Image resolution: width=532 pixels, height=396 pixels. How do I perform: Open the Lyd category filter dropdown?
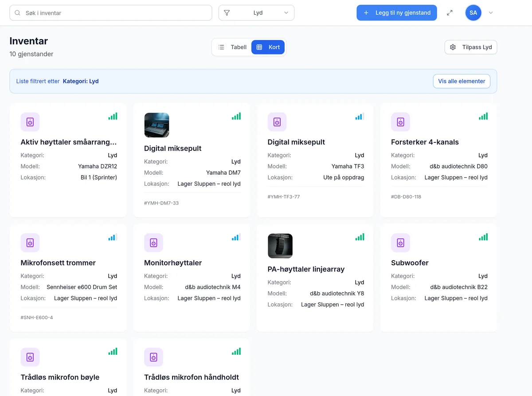coord(256,13)
